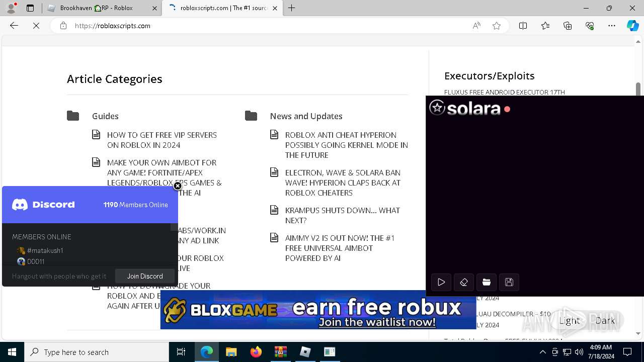The width and height of the screenshot is (644, 362).
Task: Open Settings and more menu
Action: pos(612,26)
